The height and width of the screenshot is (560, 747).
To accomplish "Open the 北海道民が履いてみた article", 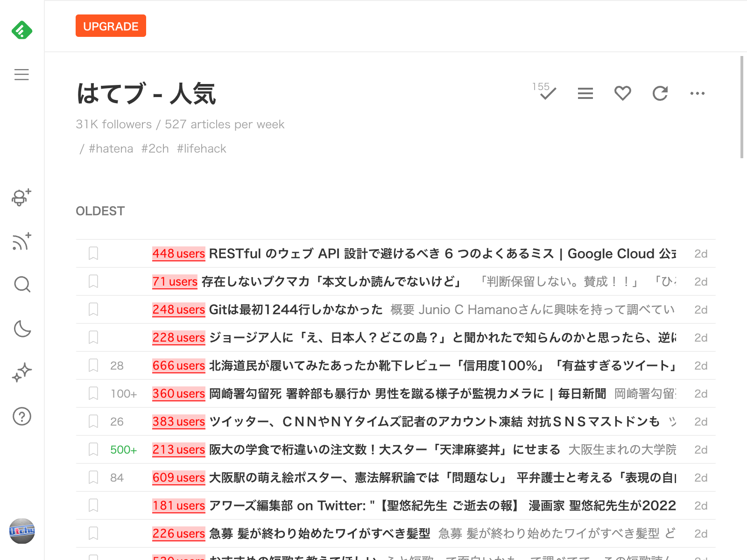I will 395,365.
